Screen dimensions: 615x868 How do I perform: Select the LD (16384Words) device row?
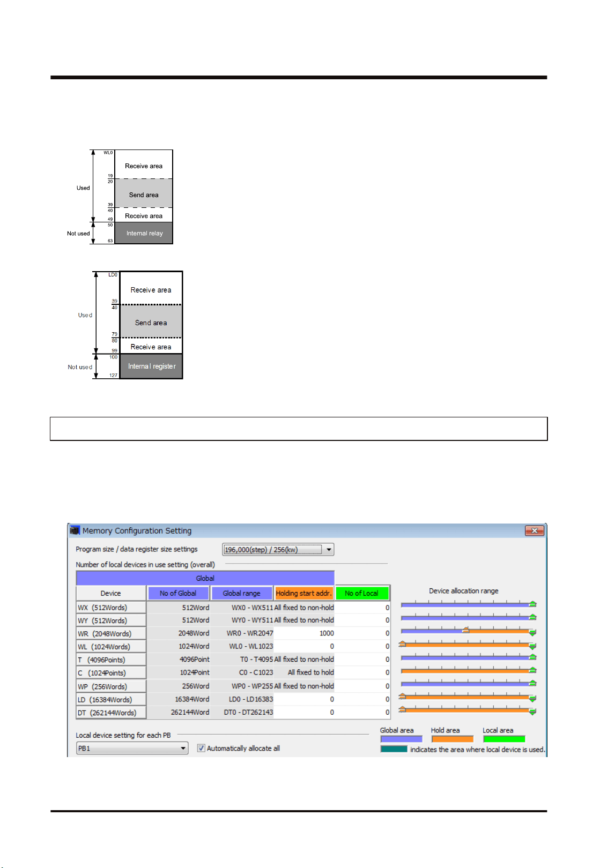pos(111,699)
